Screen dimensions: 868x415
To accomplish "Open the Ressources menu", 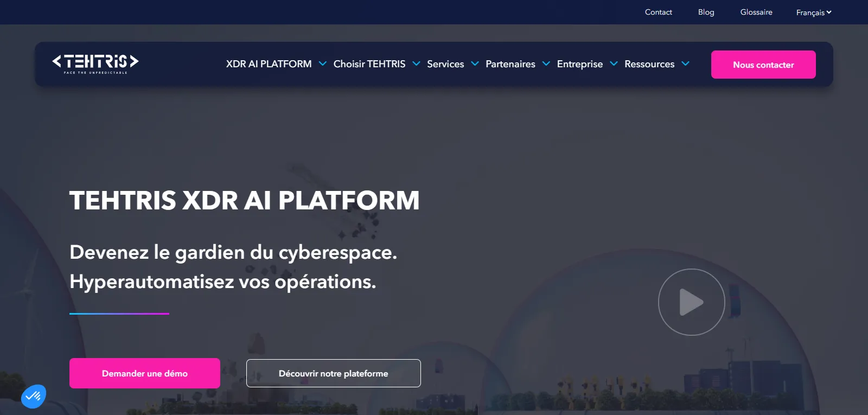I will (649, 64).
